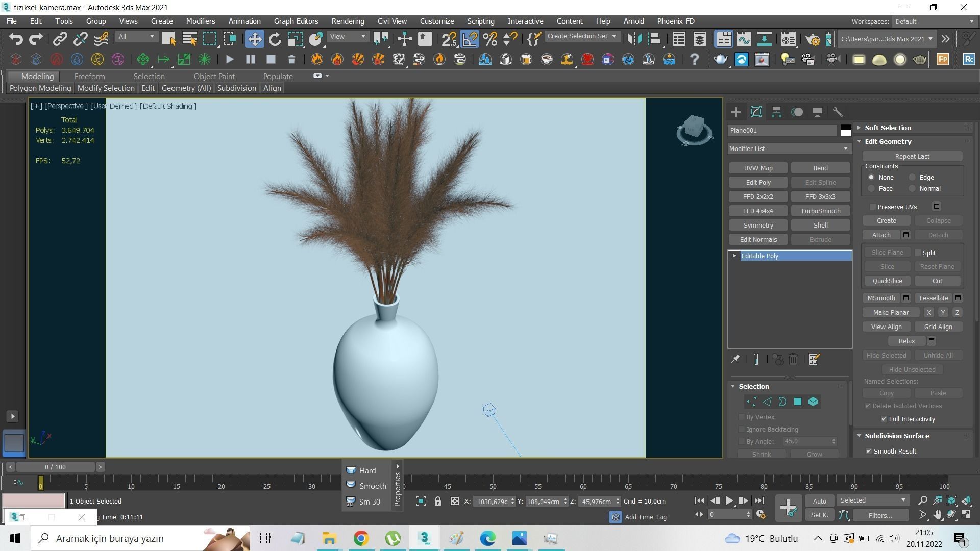This screenshot has height=551, width=980.
Task: Select the Normal constraint radio button
Action: click(x=912, y=188)
